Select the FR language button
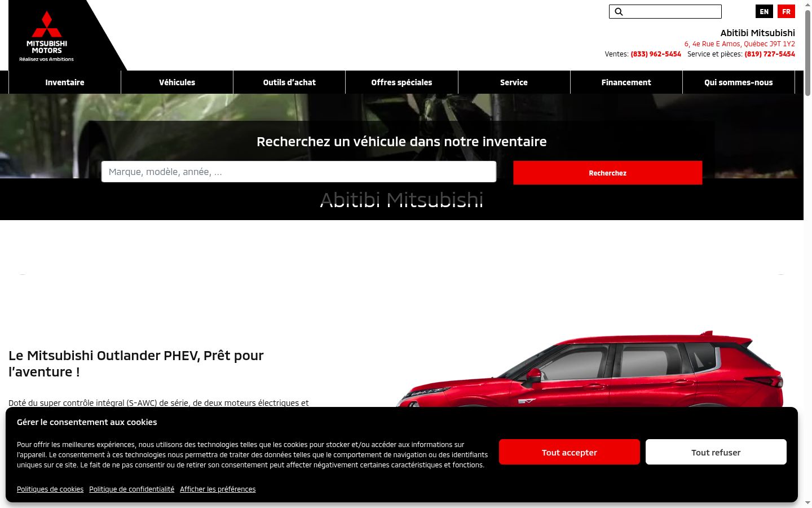The width and height of the screenshot is (812, 508). click(786, 11)
